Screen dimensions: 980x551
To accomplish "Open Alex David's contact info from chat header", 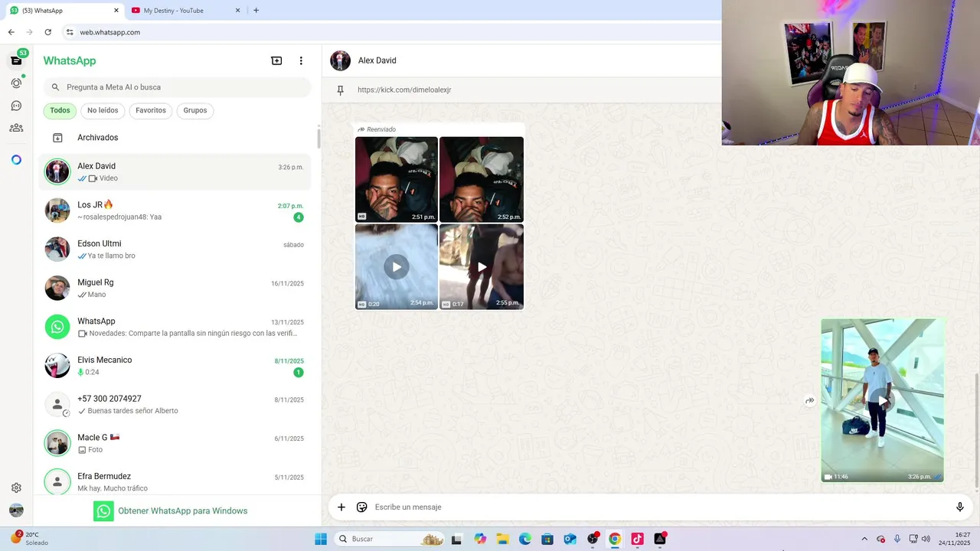I will pyautogui.click(x=377, y=60).
